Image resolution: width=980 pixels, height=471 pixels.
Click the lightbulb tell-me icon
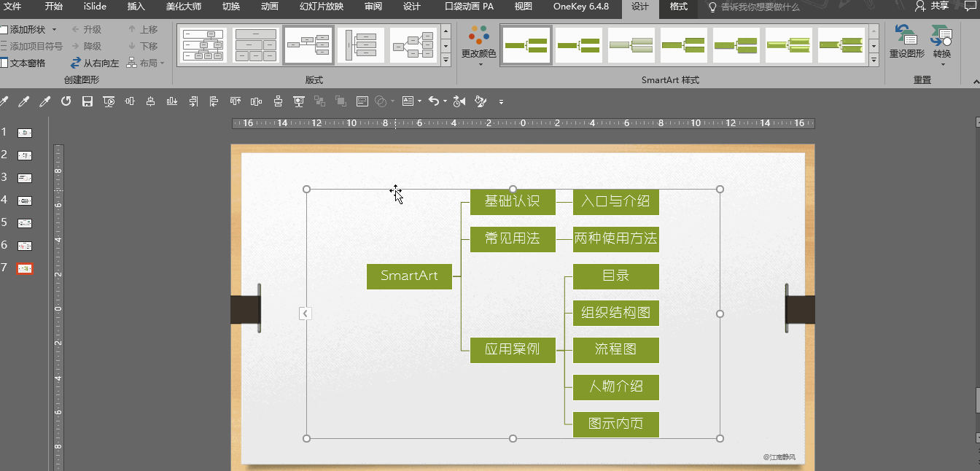[x=712, y=7]
